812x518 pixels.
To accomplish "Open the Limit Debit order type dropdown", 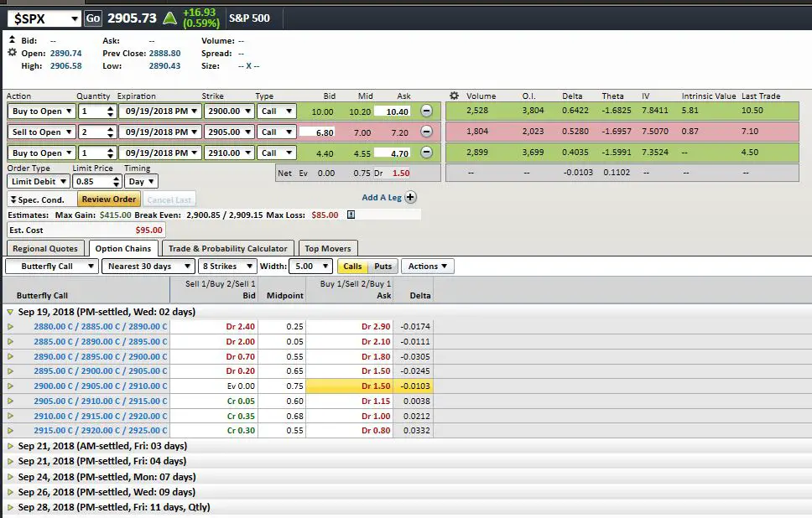I will pos(39,182).
